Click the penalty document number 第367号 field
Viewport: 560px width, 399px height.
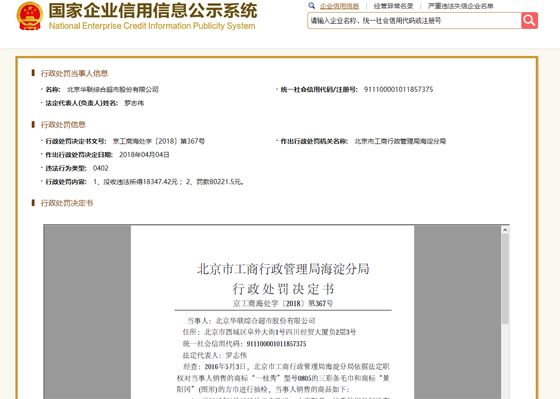(x=159, y=141)
